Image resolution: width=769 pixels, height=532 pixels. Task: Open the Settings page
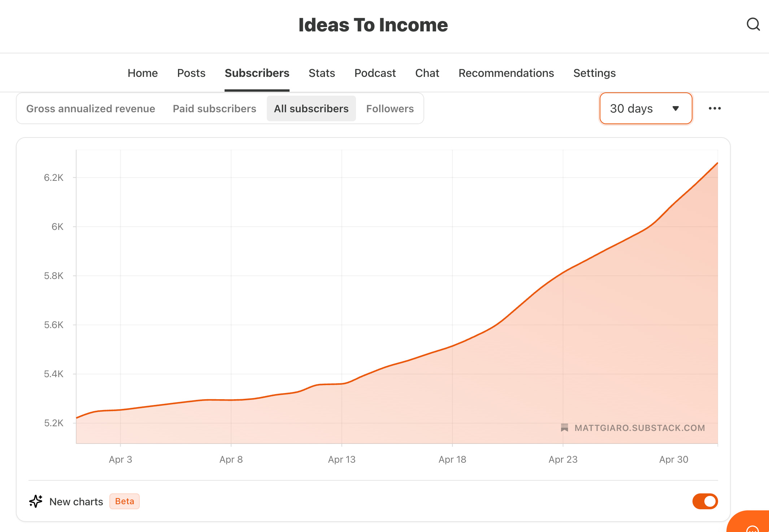(x=594, y=73)
